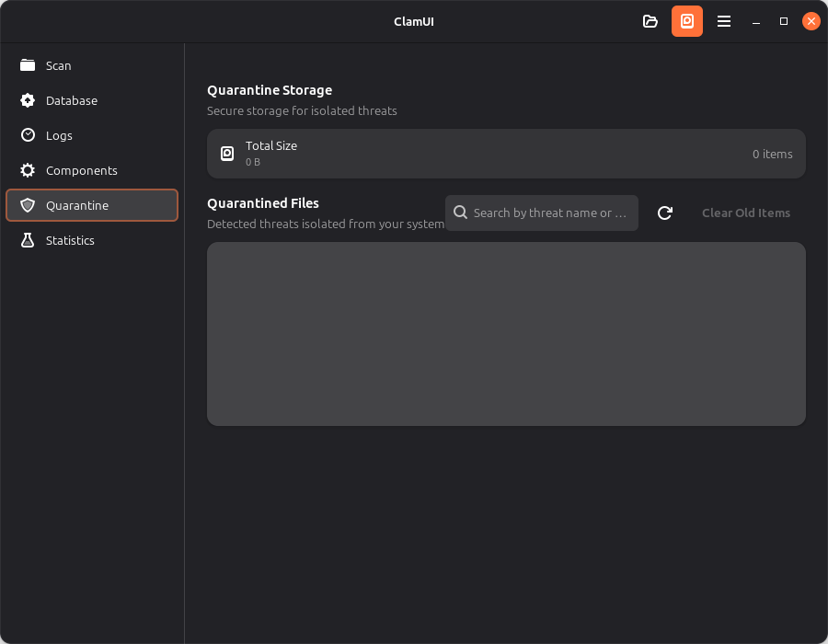Open the Logs clock icon

(x=28, y=135)
